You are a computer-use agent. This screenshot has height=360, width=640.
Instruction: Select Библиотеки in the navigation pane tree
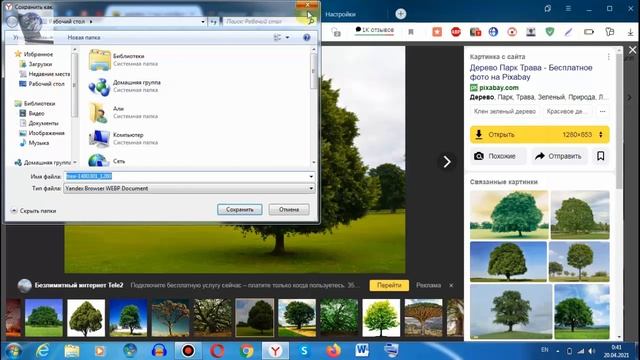coord(35,104)
